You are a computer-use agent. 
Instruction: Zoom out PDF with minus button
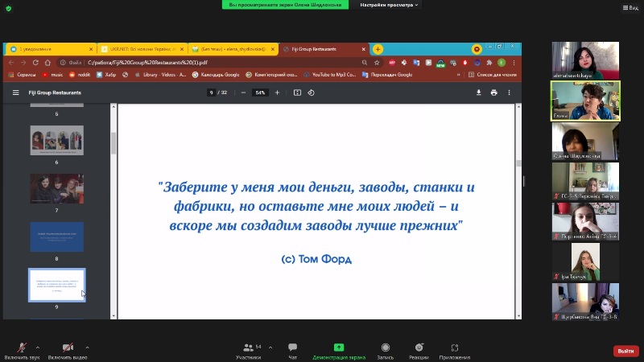click(x=243, y=93)
